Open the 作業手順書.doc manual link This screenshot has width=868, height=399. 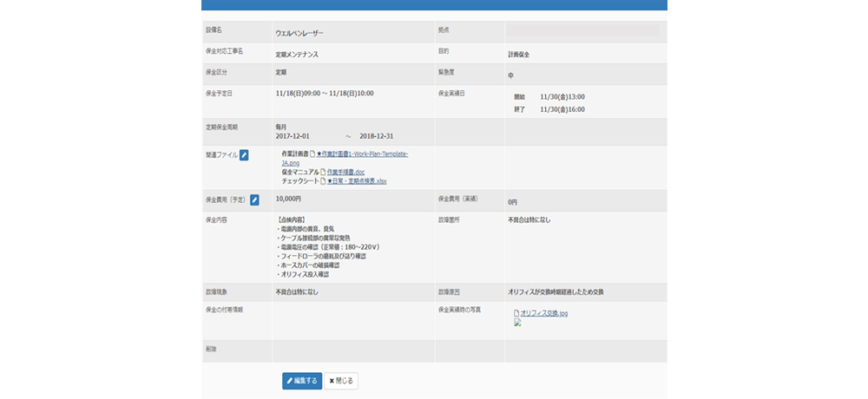[x=346, y=172]
